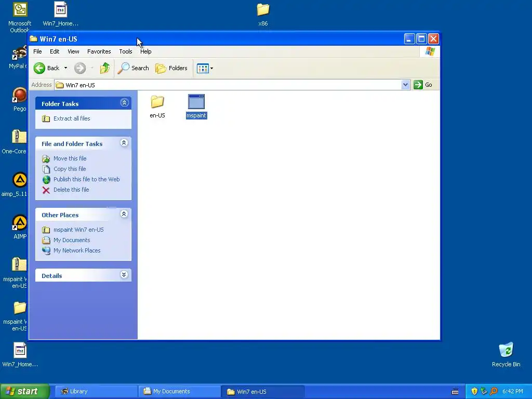Select the x86 folder on desktop
The height and width of the screenshot is (399, 532).
(263, 14)
